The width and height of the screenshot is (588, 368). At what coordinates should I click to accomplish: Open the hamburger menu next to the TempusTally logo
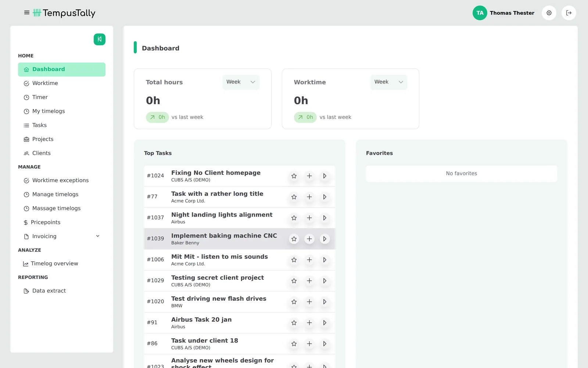click(x=27, y=13)
